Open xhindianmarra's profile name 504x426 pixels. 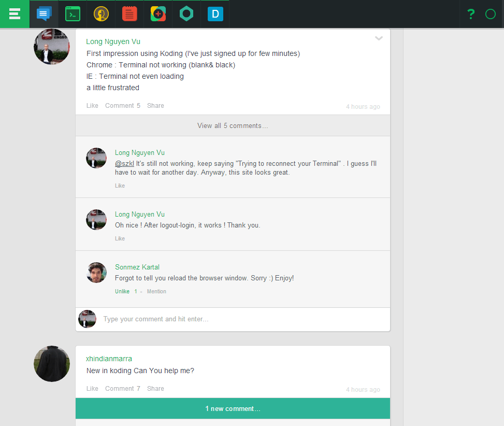coord(109,359)
